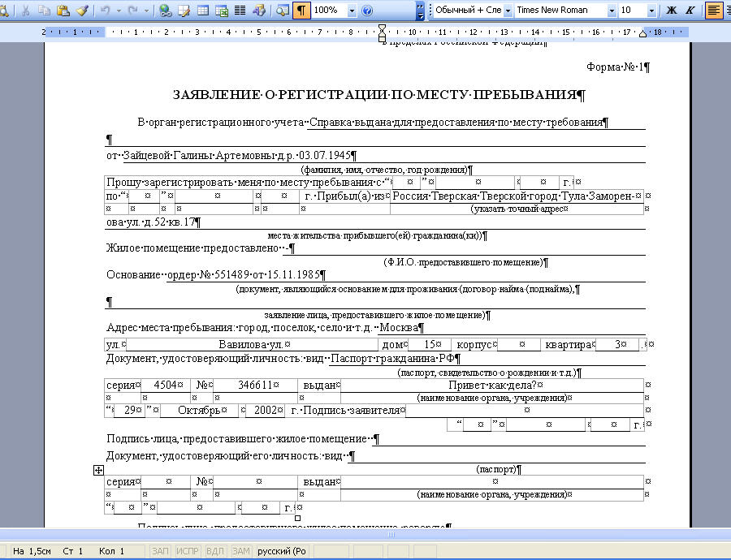The width and height of the screenshot is (731, 560).
Task: Click the language indicator 'русский (Ро'
Action: [282, 551]
